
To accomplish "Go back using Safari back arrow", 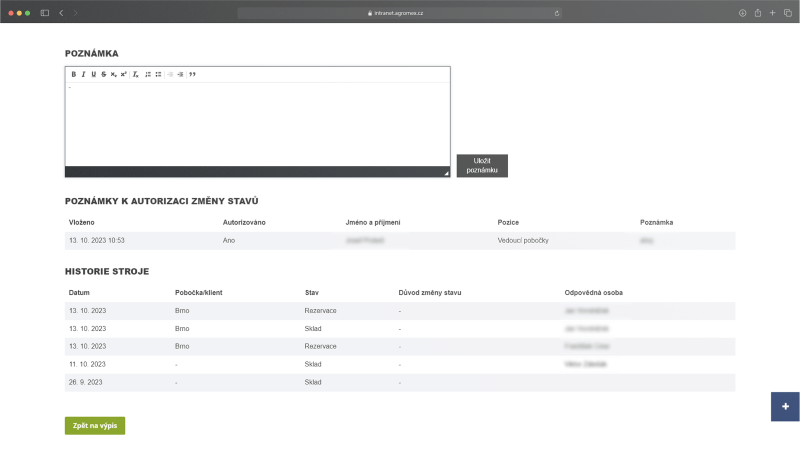I will click(x=61, y=12).
